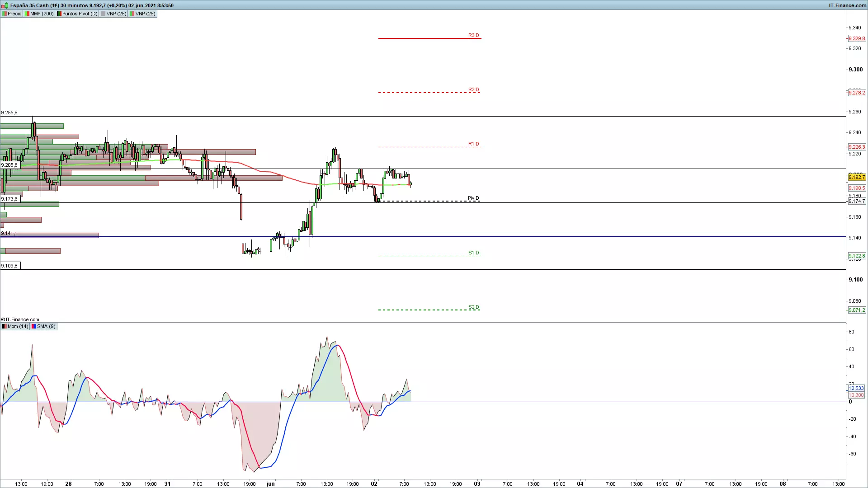Click date label 31 on the time axis
868x488 pixels.
(x=167, y=483)
